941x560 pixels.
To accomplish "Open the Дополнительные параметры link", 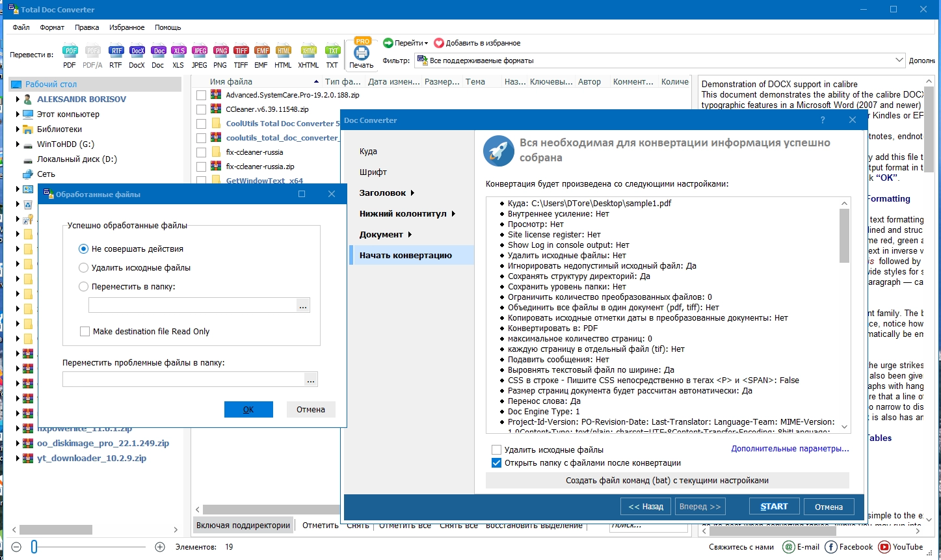I will coord(790,449).
